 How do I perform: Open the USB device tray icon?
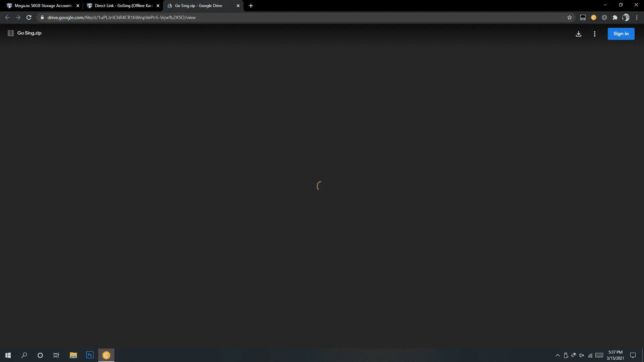pos(566,355)
